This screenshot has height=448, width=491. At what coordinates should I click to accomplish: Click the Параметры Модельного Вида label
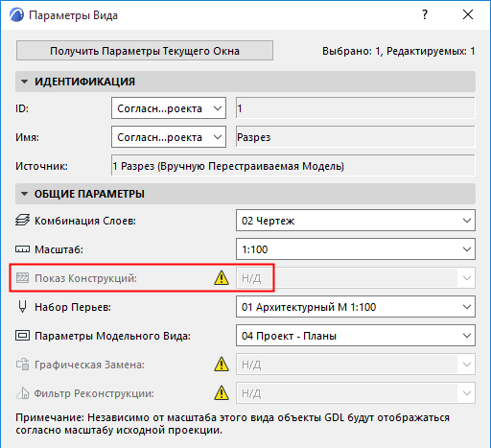(112, 336)
